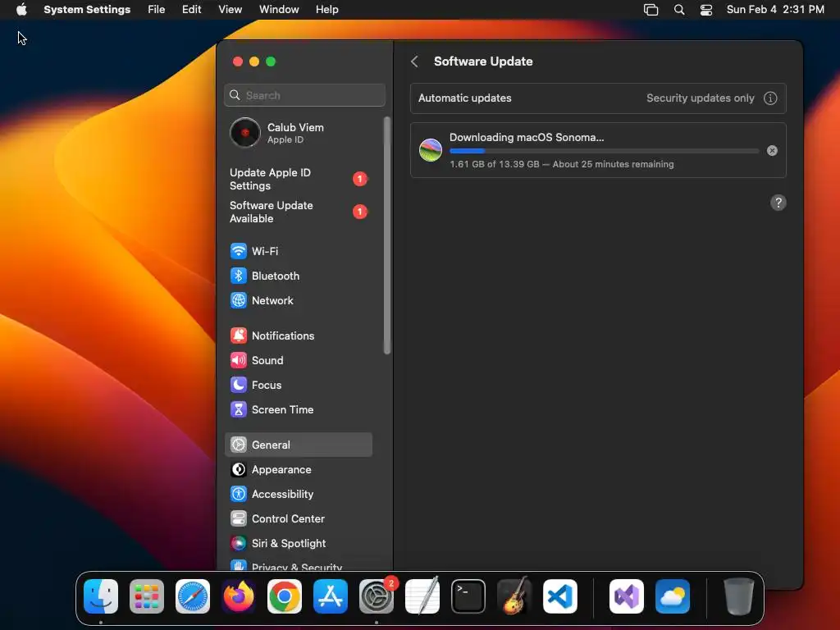The height and width of the screenshot is (630, 840).
Task: Click the date and time clock
Action: (775, 10)
